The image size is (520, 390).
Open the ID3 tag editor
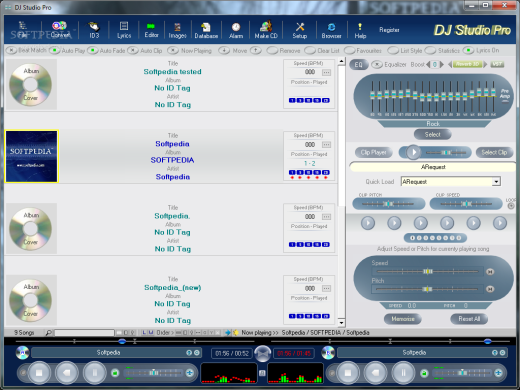tap(94, 30)
